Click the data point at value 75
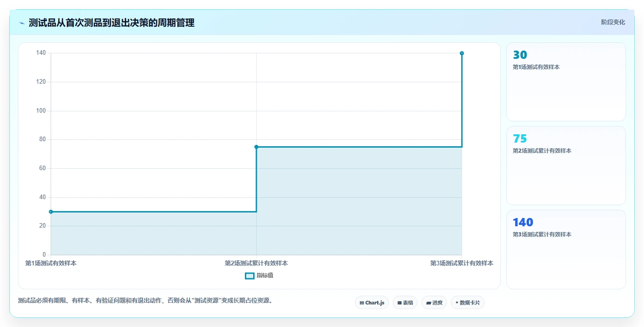The image size is (644, 327). 256,147
